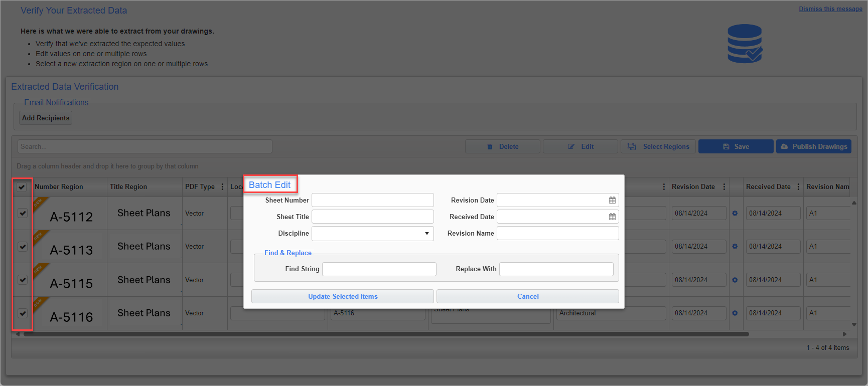Toggle the select-all header checkbox
The height and width of the screenshot is (386, 868).
22,187
